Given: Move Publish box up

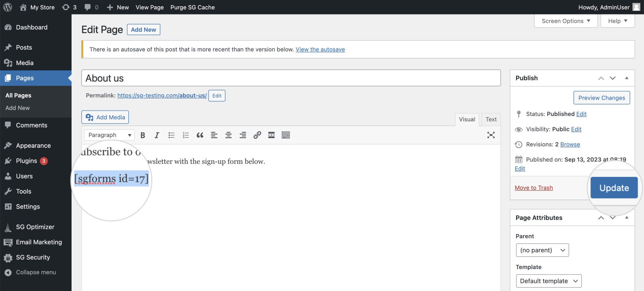Looking at the screenshot, I should tap(601, 78).
